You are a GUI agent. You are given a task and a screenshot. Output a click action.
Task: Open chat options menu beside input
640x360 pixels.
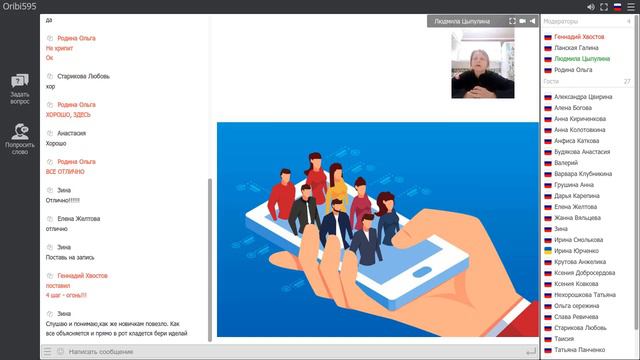click(48, 351)
